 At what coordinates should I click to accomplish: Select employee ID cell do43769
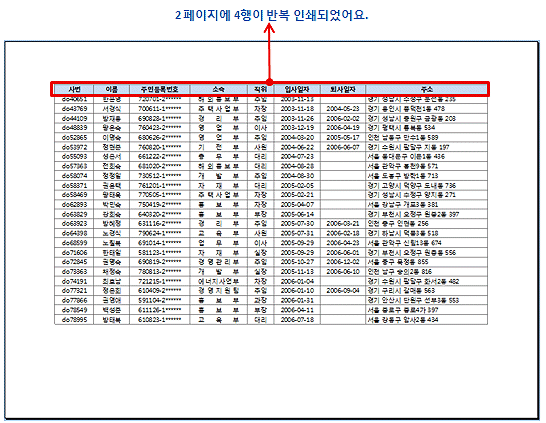point(74,109)
